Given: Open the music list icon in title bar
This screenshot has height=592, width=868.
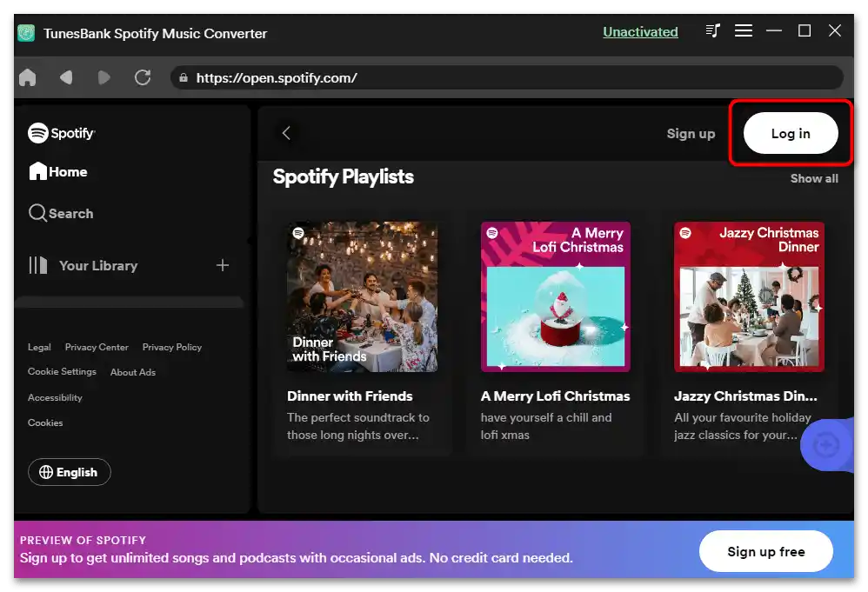Looking at the screenshot, I should 713,31.
